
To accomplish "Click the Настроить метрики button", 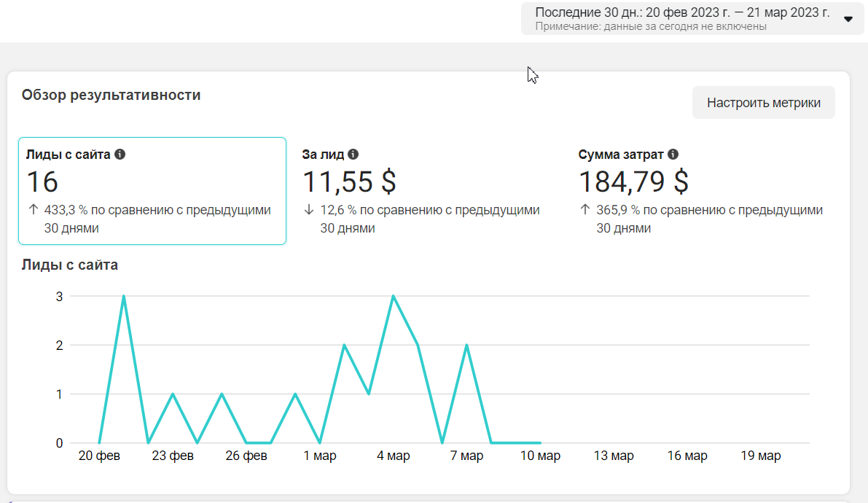I will [x=763, y=103].
